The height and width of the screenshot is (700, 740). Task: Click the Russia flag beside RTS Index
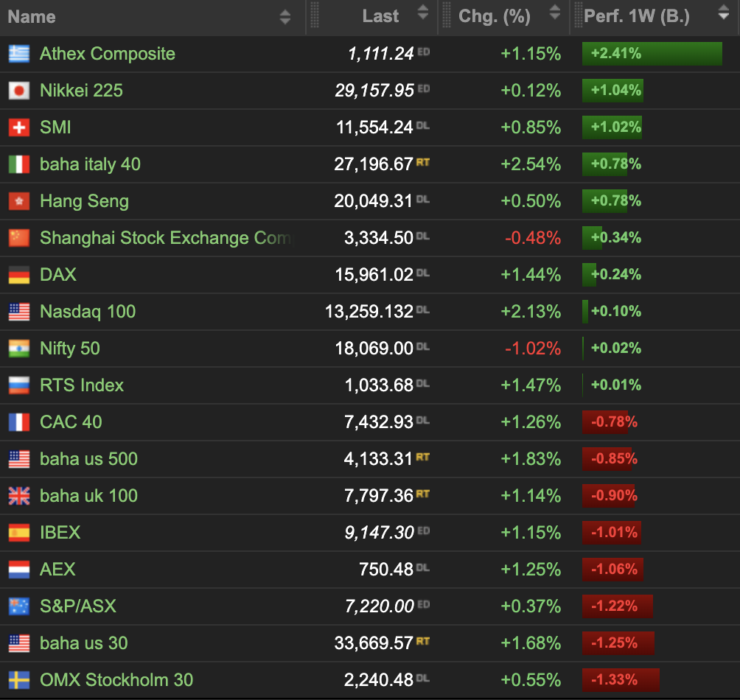pyautogui.click(x=19, y=385)
